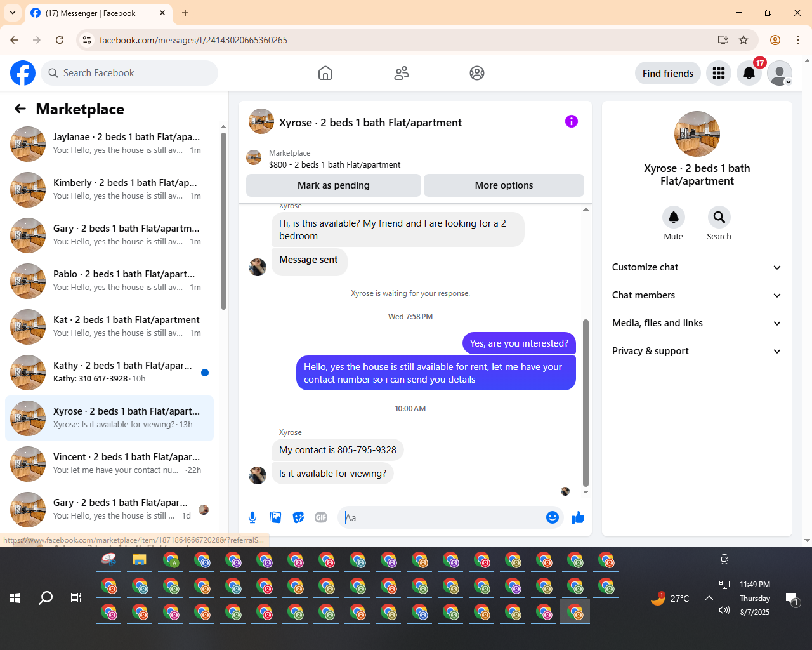Click the Search Facebook field
Screen dimensions: 812x650
tap(129, 73)
